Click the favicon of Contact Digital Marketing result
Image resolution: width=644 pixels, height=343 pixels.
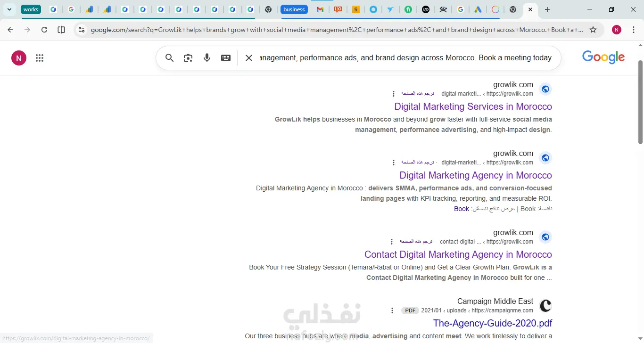tap(545, 237)
